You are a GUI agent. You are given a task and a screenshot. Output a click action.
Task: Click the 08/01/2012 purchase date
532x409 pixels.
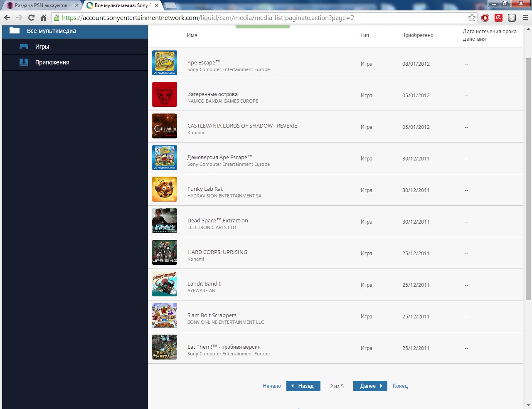pyautogui.click(x=416, y=64)
